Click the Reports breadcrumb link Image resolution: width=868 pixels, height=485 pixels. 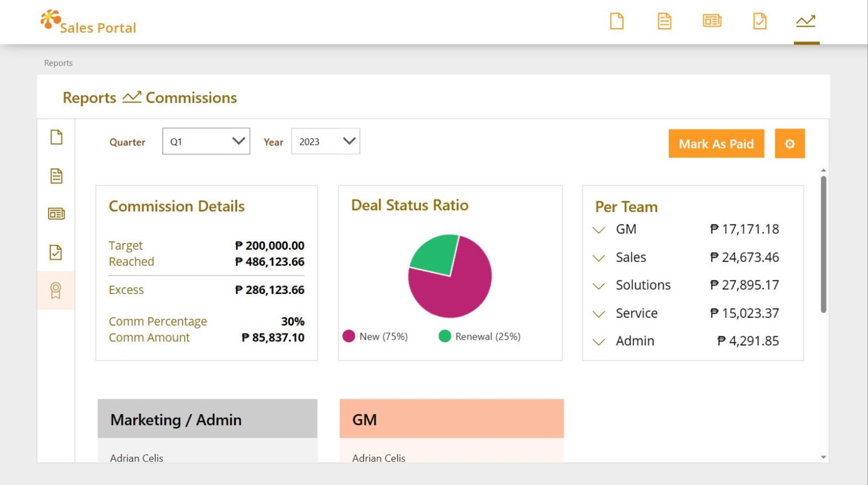coord(58,63)
